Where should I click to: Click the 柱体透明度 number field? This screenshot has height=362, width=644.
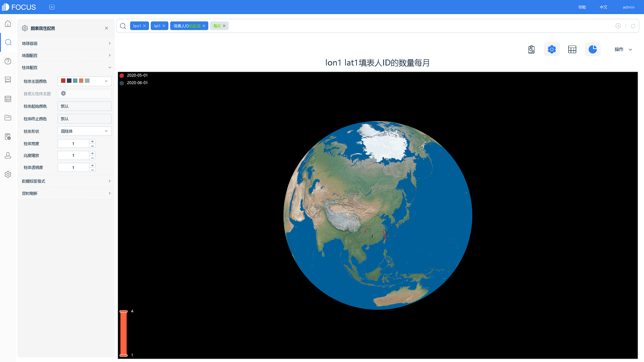pos(73,167)
